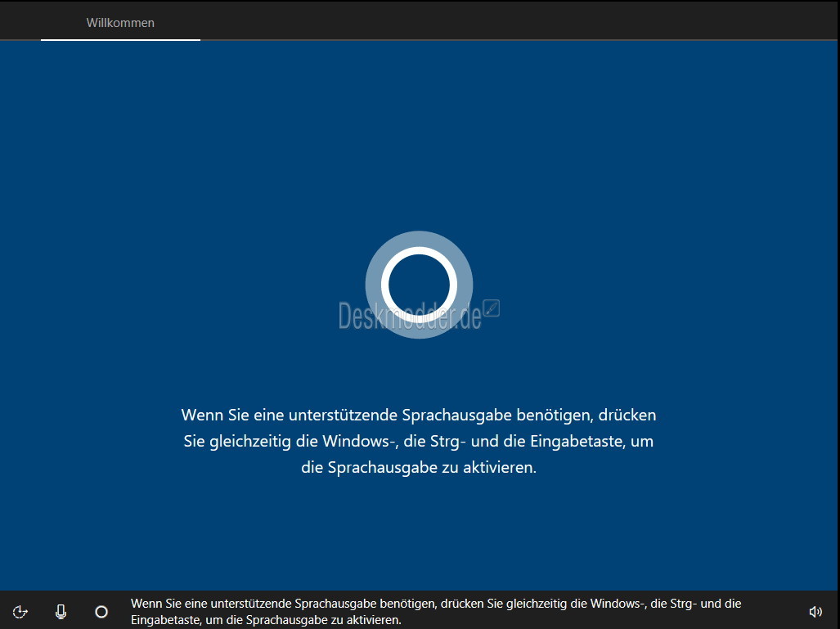
Task: Toggle the microphone icon
Action: 61,611
